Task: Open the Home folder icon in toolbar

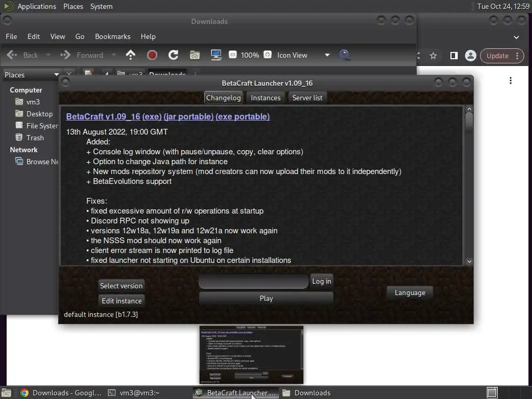Action: [195, 55]
